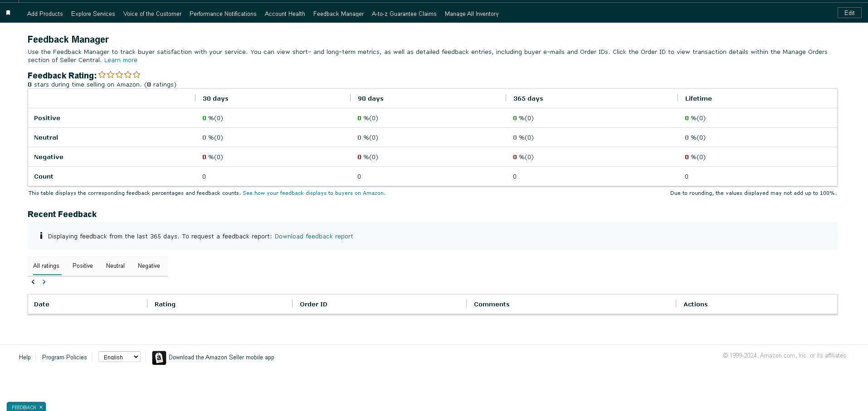The height and width of the screenshot is (411, 868).
Task: Click the Negative row label
Action: point(49,157)
